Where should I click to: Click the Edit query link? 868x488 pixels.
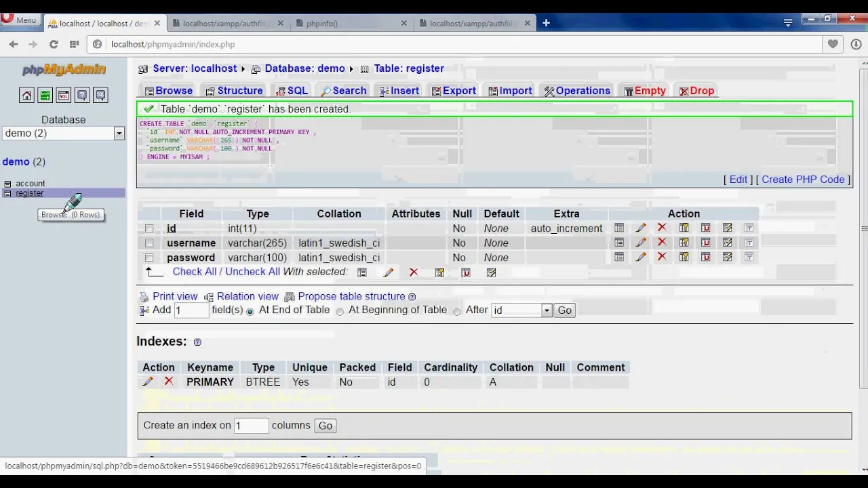[x=738, y=180]
